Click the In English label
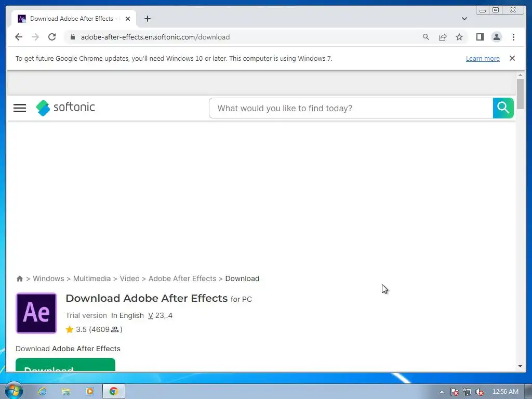Image resolution: width=532 pixels, height=399 pixels. tap(127, 315)
